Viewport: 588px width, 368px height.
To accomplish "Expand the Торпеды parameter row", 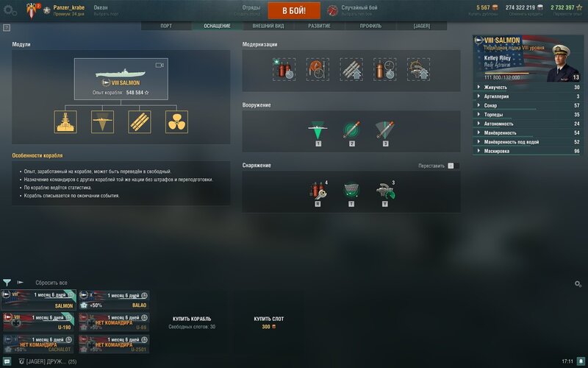I will (528, 115).
